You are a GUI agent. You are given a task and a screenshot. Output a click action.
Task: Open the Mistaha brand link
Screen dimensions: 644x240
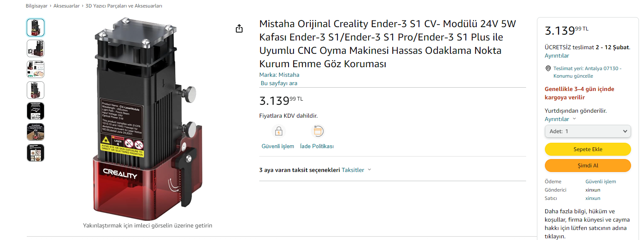point(289,75)
